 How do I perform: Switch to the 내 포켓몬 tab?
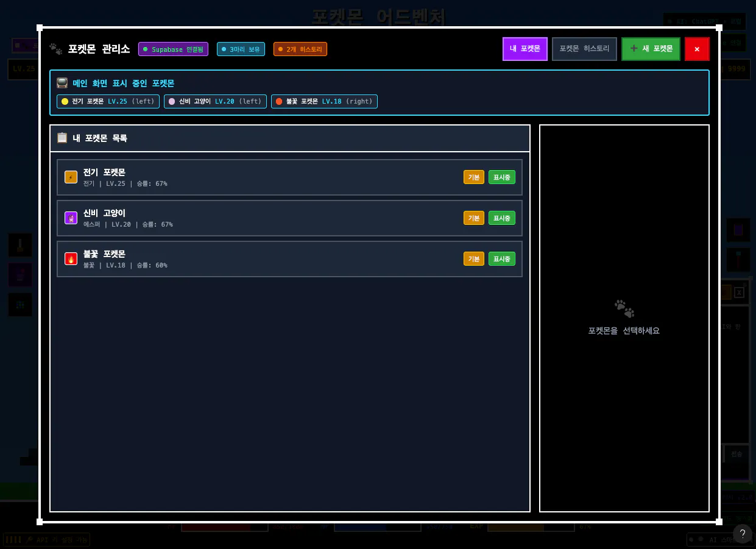point(525,49)
